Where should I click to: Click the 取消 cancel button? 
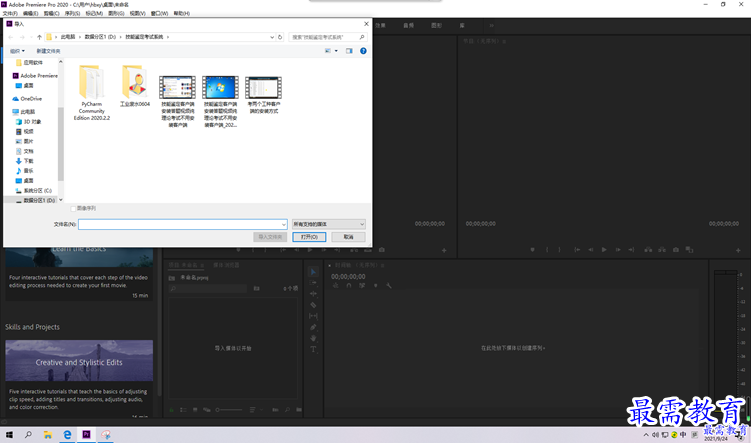348,237
